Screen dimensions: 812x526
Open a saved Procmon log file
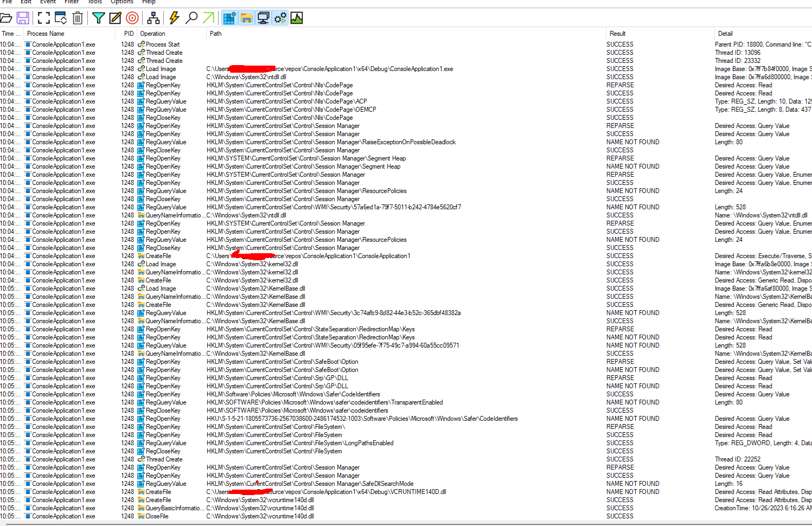tap(7, 18)
